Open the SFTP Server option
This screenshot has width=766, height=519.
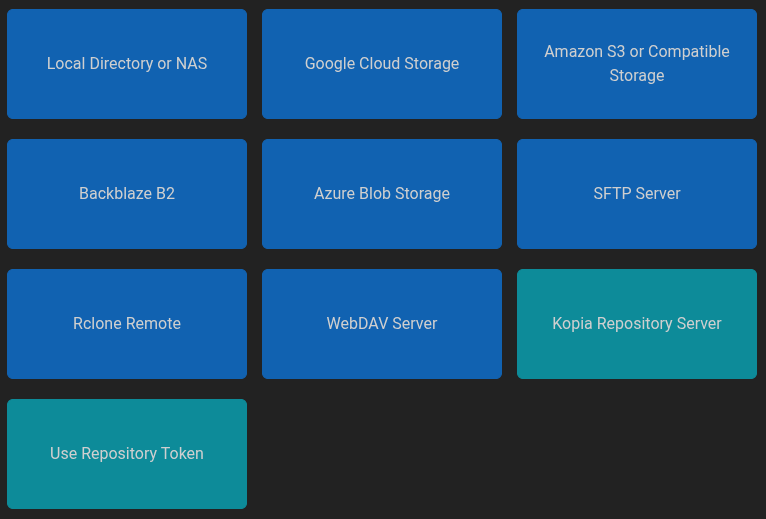637,194
